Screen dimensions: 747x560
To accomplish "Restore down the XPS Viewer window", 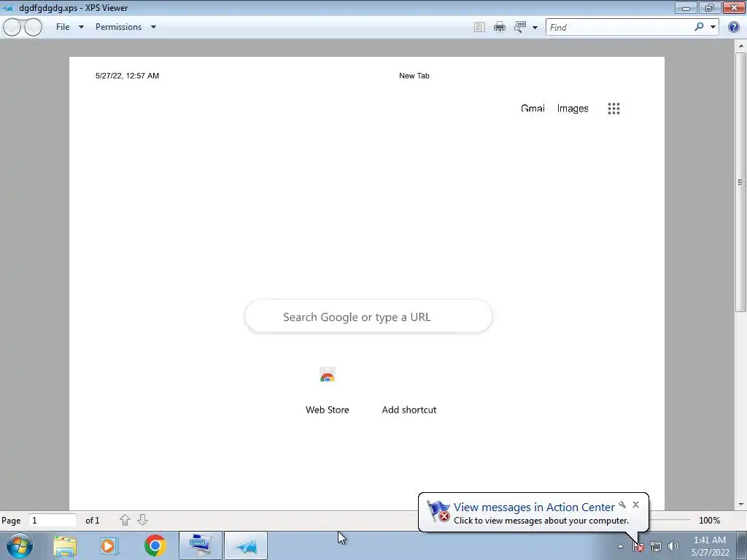I will (x=709, y=7).
